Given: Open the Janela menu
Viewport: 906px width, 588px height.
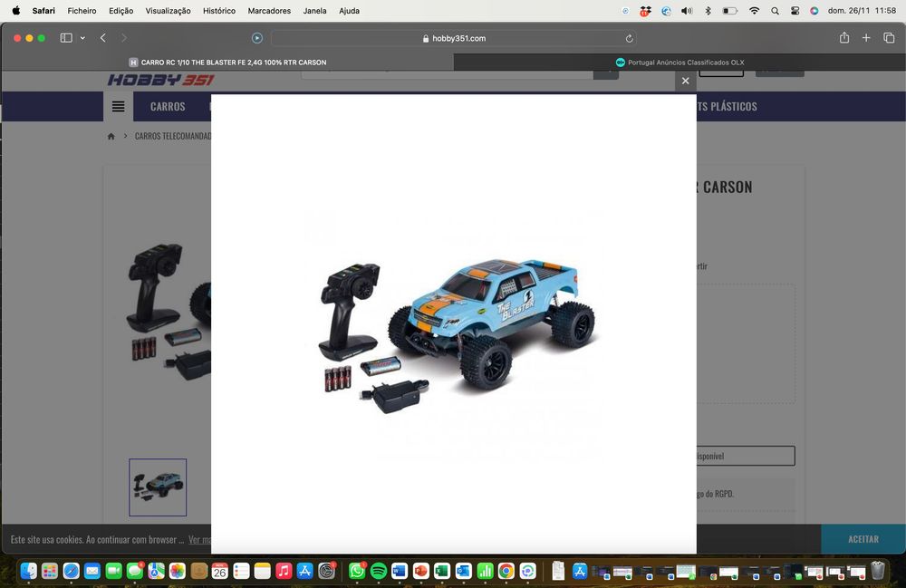Looking at the screenshot, I should [314, 10].
